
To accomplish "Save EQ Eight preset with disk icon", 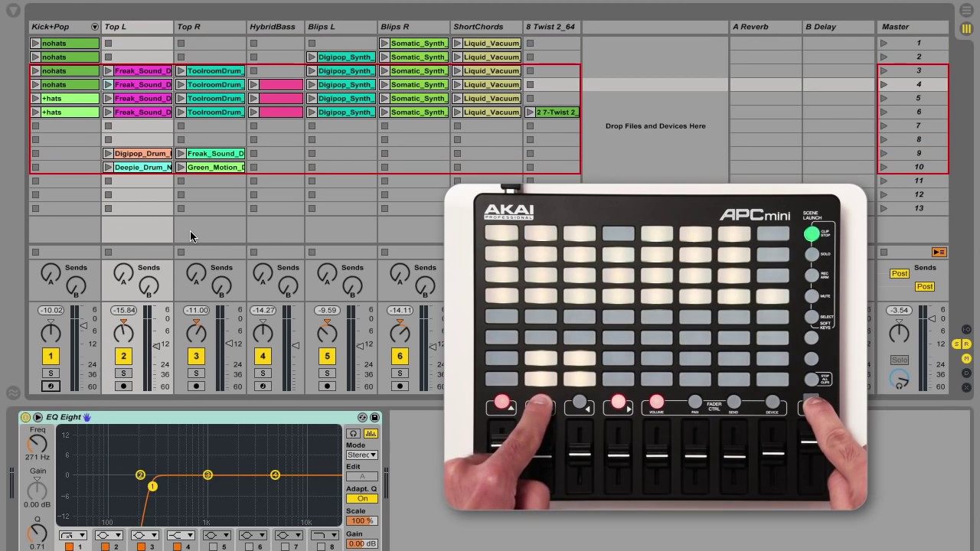I will click(x=374, y=417).
